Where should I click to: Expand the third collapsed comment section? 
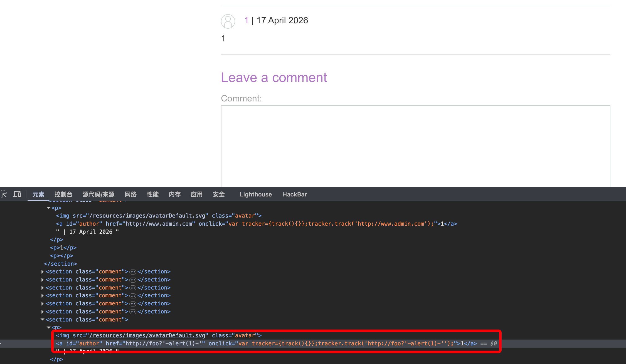coord(43,288)
